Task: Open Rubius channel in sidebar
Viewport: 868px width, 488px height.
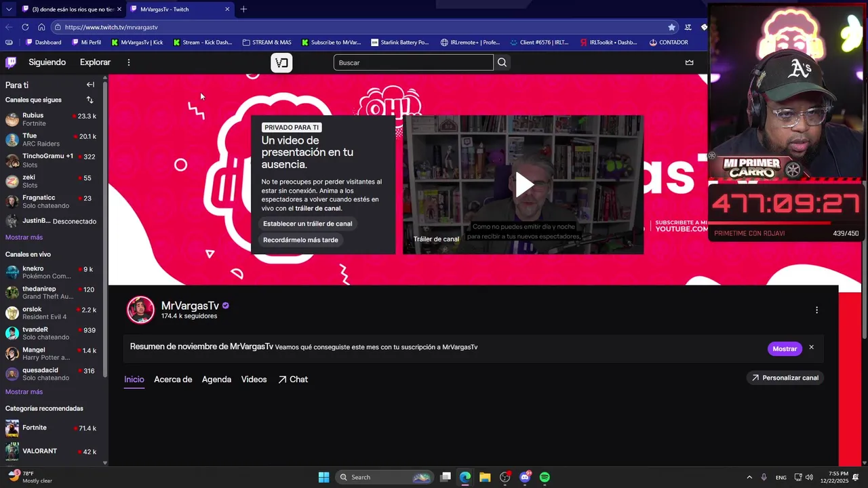Action: [x=53, y=119]
